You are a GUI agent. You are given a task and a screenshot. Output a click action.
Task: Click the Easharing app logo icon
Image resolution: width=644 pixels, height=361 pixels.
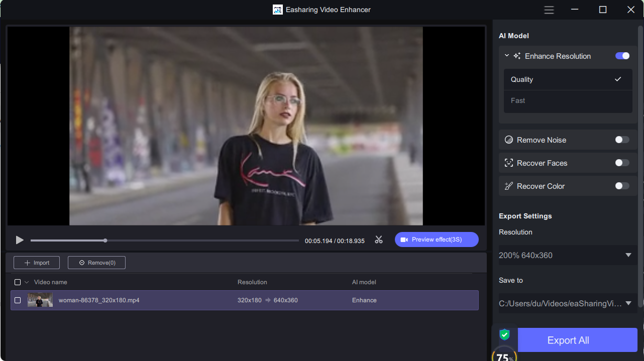click(278, 10)
